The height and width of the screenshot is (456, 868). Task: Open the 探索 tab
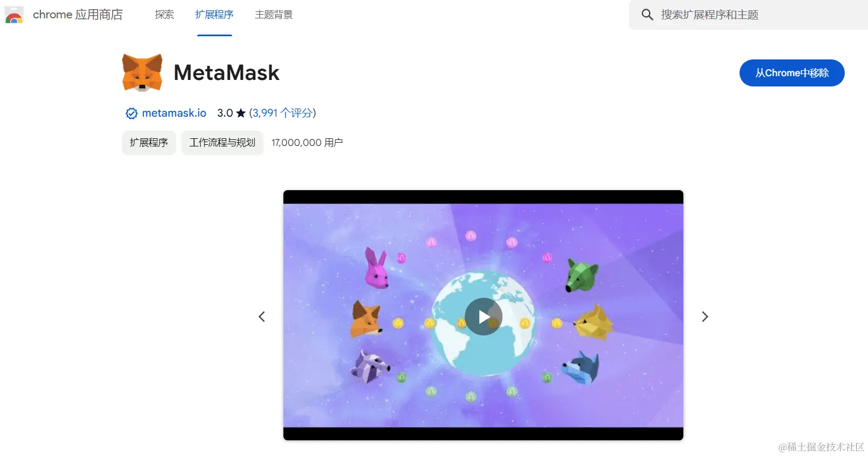164,15
